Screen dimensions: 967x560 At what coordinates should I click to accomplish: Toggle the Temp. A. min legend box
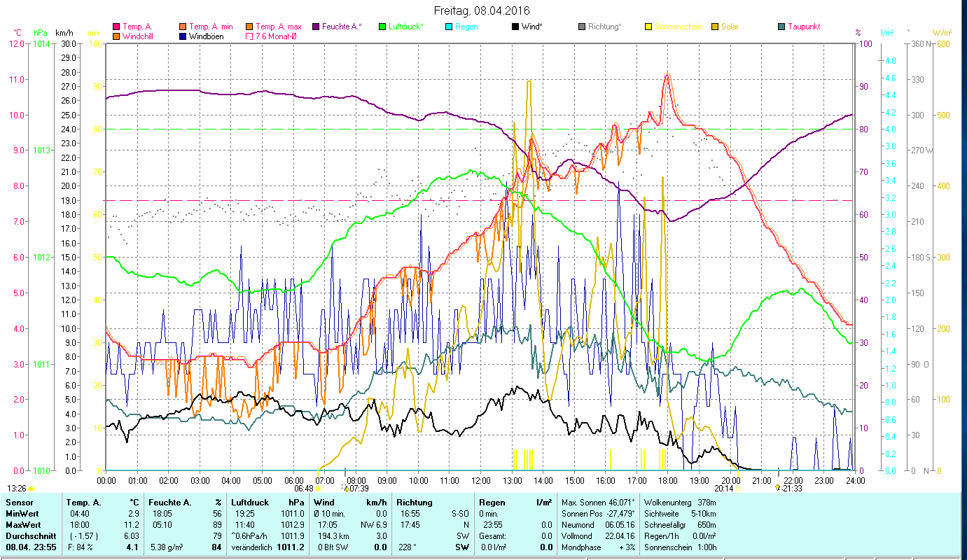coord(183,27)
